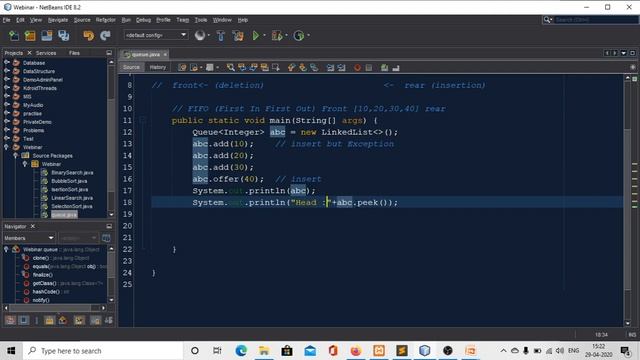Click the New File toolbar icon

[x=13, y=36]
